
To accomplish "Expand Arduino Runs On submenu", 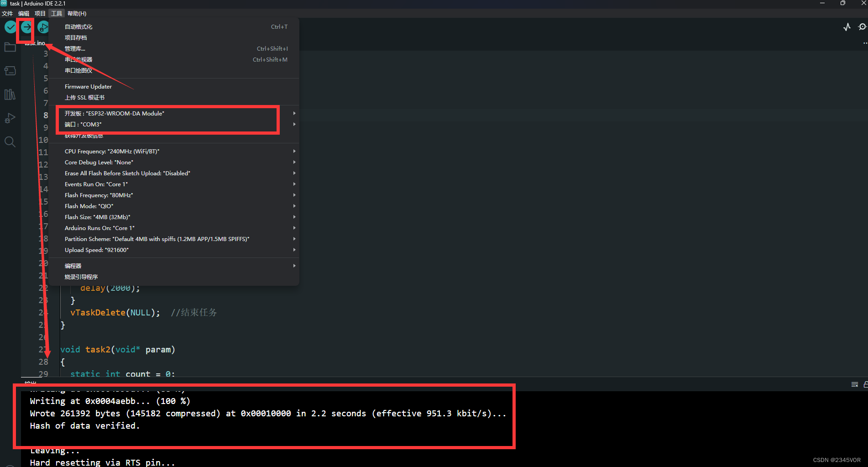I will [174, 228].
